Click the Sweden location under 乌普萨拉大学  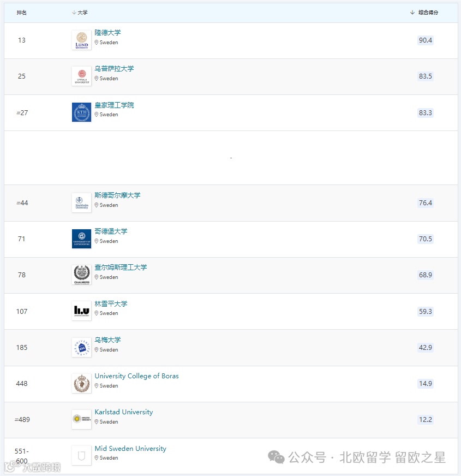coord(109,78)
